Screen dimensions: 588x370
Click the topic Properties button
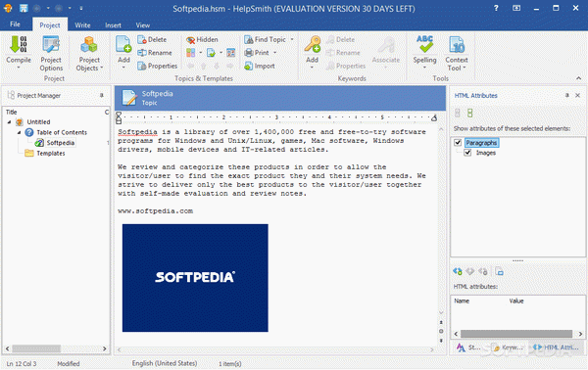157,66
